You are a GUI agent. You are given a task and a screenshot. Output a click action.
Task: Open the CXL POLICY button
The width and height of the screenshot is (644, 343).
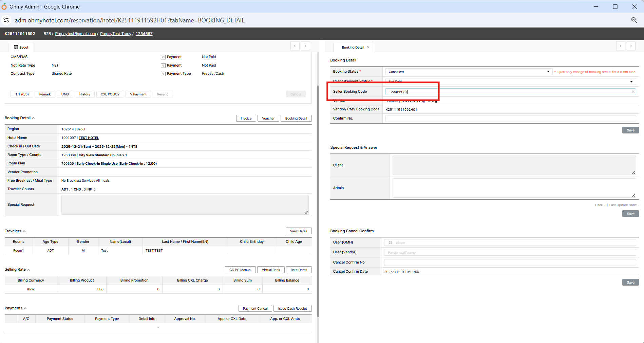coord(110,94)
